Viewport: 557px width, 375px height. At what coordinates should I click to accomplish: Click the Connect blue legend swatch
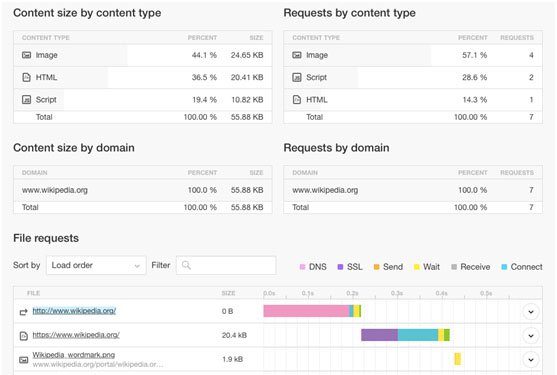coord(504,267)
